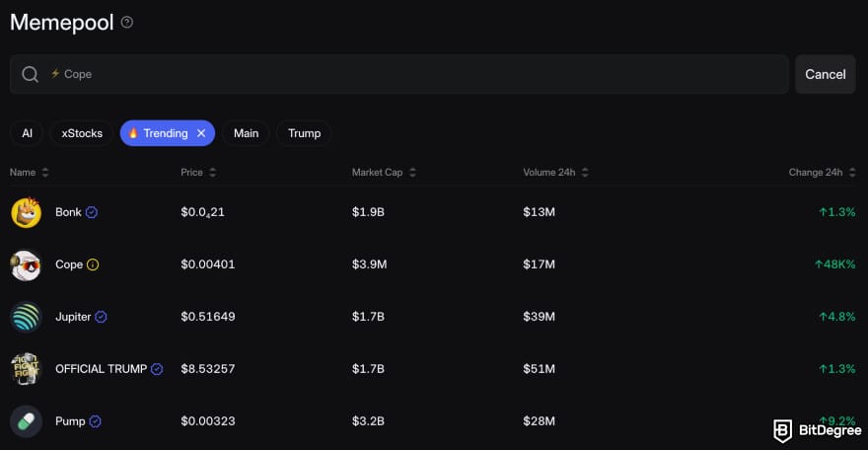This screenshot has width=868, height=450.
Task: Remove the Trending filter via X
Action: pyautogui.click(x=201, y=133)
